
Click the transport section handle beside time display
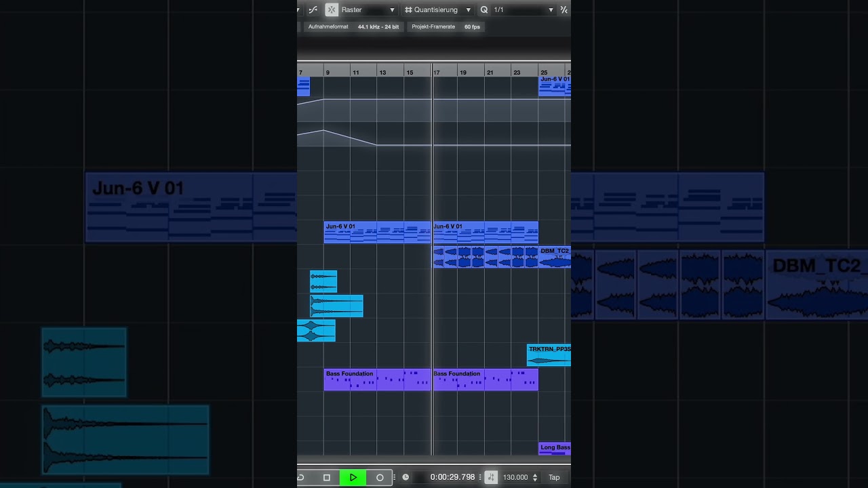[481, 477]
